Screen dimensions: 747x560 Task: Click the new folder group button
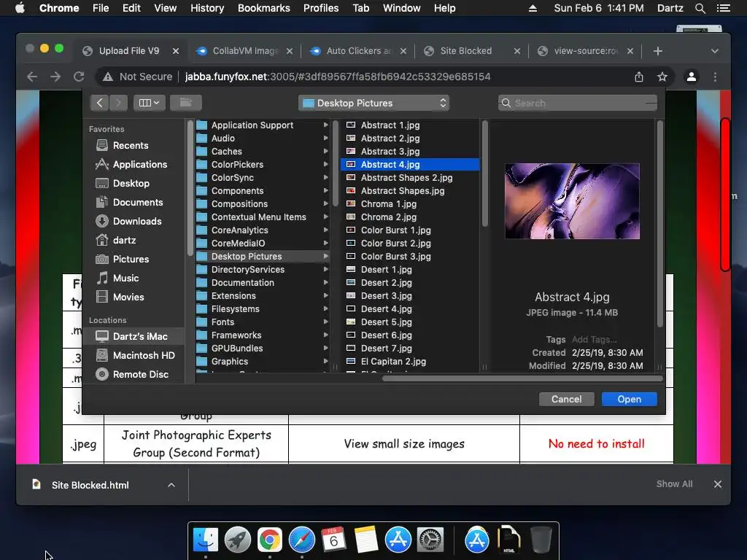186,103
